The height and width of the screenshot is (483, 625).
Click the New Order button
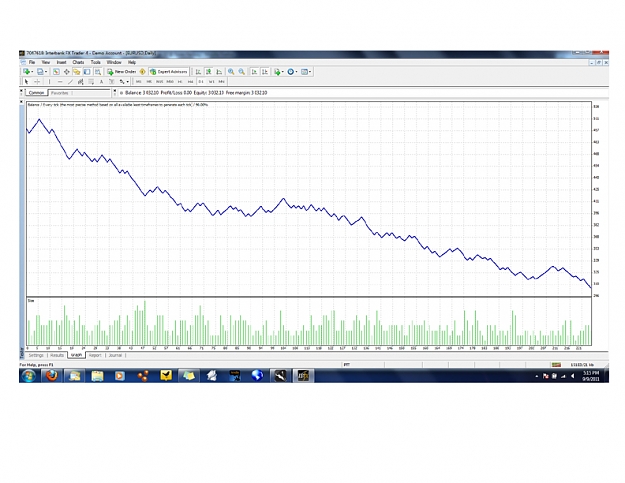click(122, 72)
